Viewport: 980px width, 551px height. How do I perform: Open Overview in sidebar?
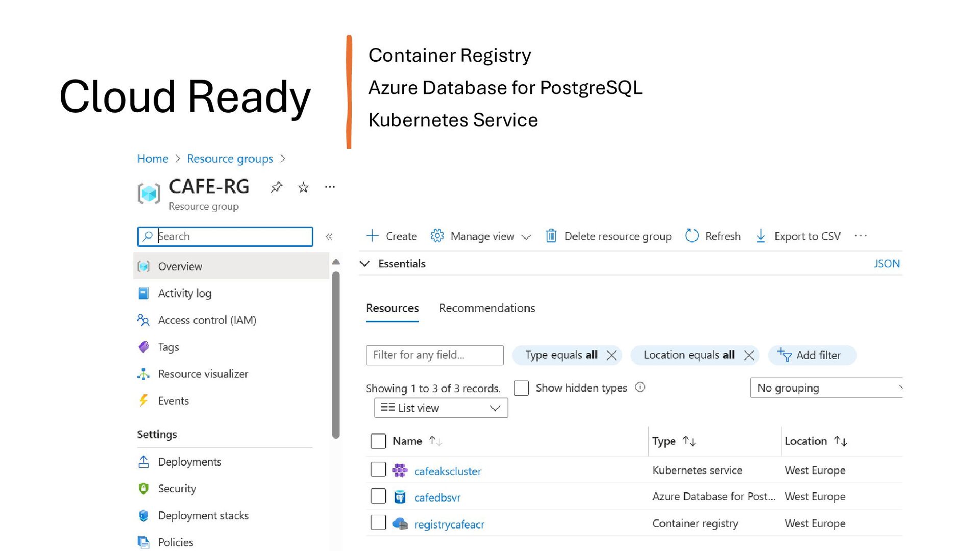click(231, 266)
